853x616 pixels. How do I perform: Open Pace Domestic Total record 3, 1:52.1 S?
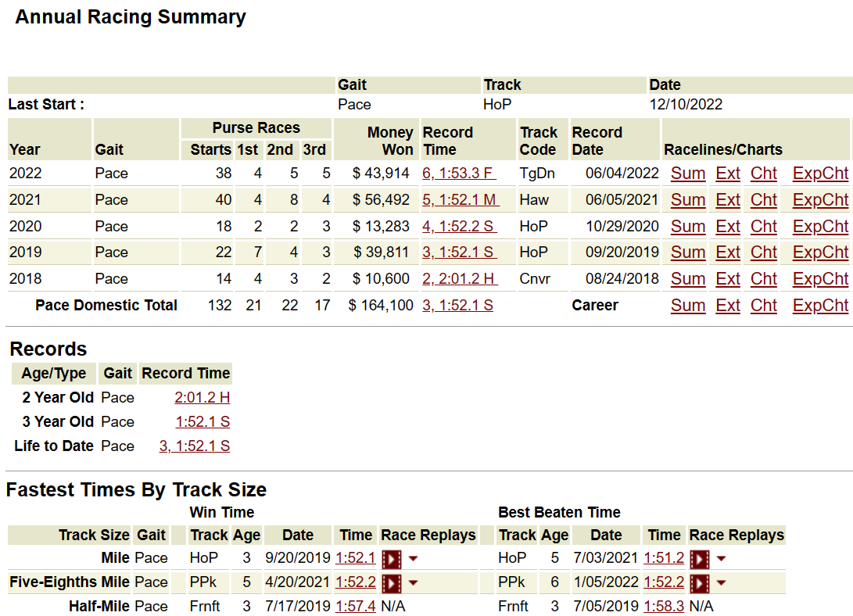click(x=457, y=306)
